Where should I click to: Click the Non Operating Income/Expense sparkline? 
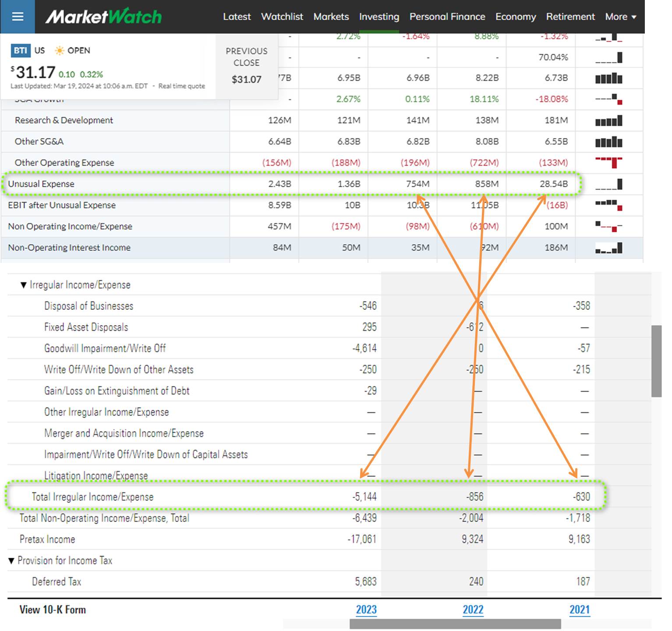(x=608, y=227)
